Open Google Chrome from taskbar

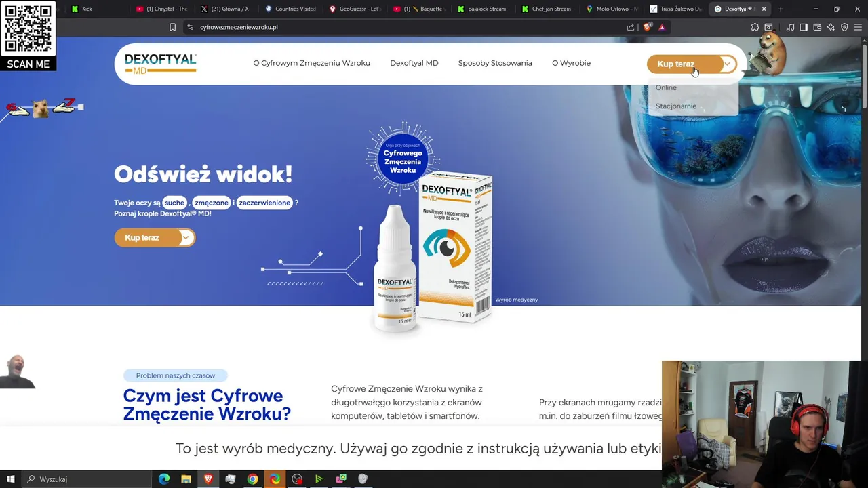(252, 479)
